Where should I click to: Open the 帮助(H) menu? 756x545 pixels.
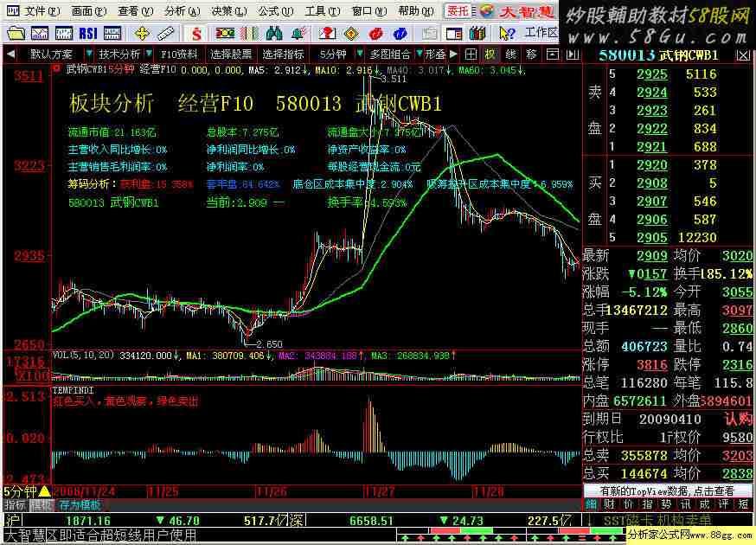pos(416,11)
